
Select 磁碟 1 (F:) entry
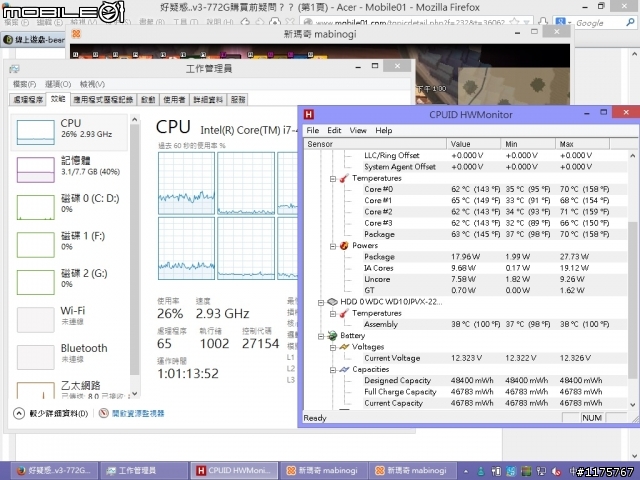[69, 244]
